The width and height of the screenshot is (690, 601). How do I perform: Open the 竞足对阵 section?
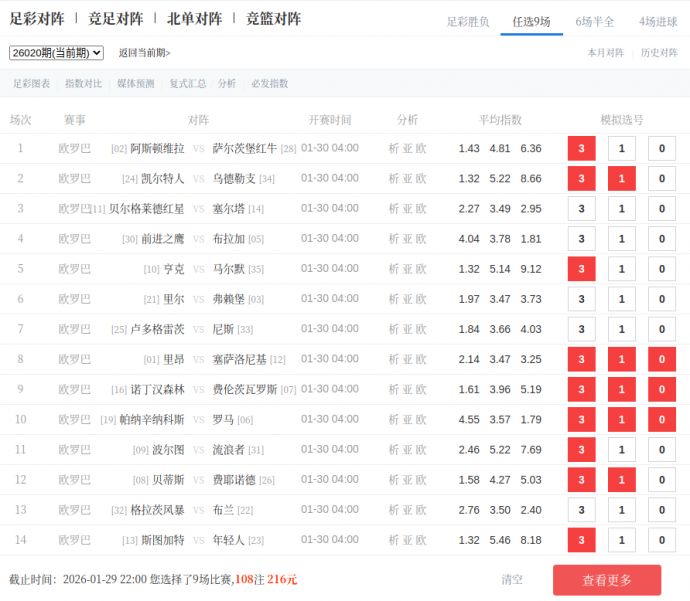click(x=115, y=19)
